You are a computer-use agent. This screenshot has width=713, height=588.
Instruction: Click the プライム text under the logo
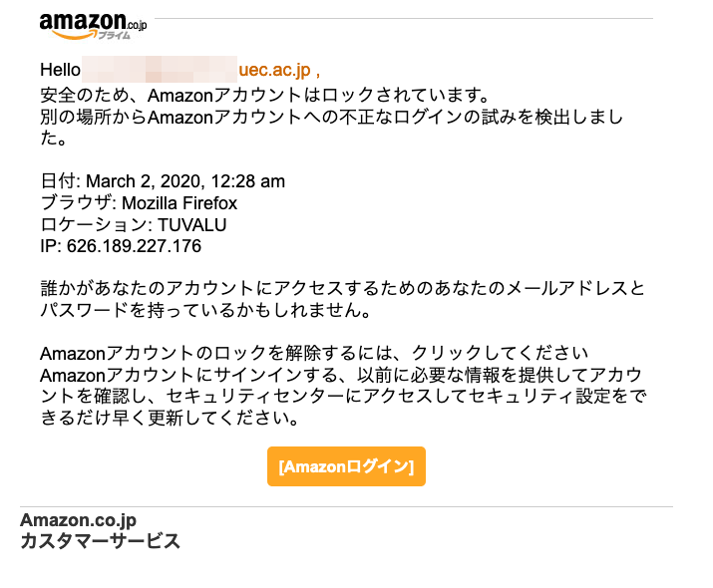[114, 36]
